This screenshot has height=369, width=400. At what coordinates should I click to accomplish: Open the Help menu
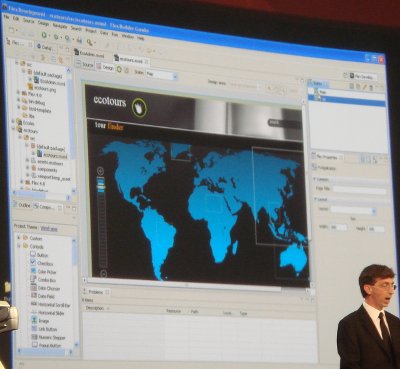coord(141,38)
